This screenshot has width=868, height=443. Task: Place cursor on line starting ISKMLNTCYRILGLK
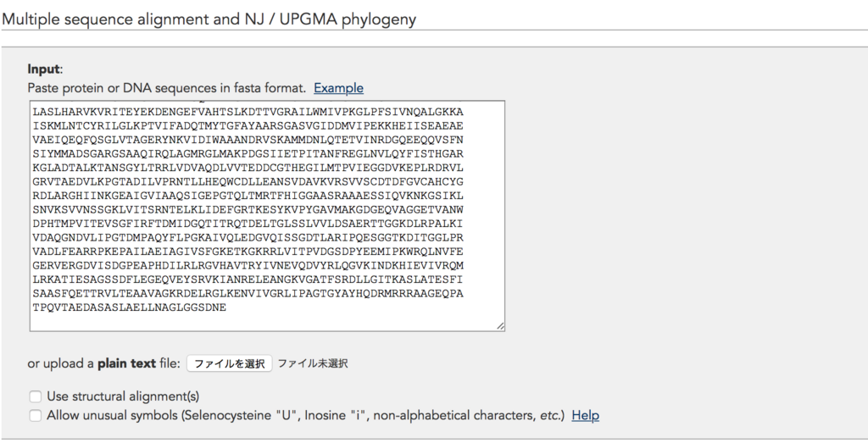pos(248,126)
